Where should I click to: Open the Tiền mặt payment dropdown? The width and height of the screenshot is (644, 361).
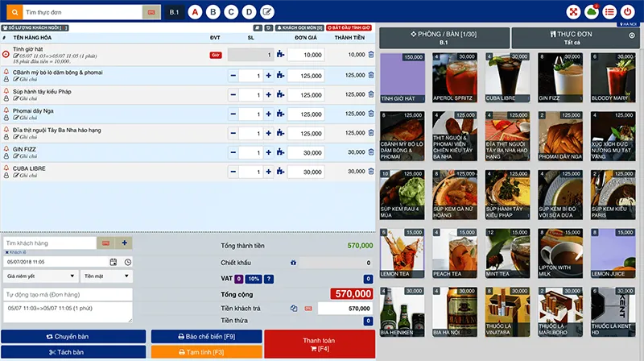(x=107, y=276)
